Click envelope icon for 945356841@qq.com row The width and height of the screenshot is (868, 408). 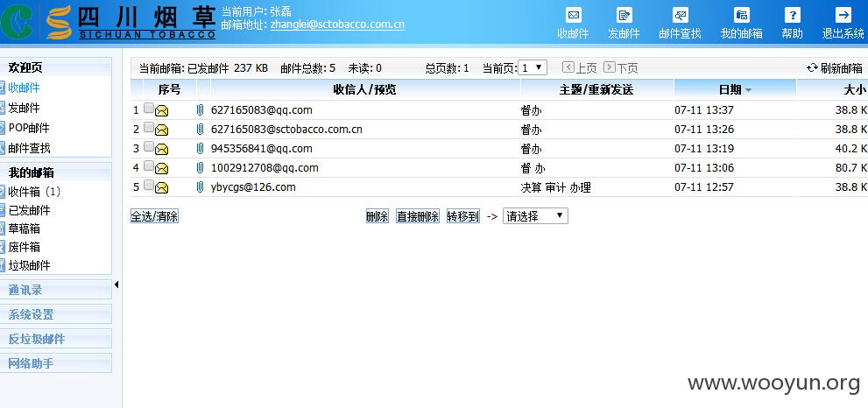tap(162, 149)
